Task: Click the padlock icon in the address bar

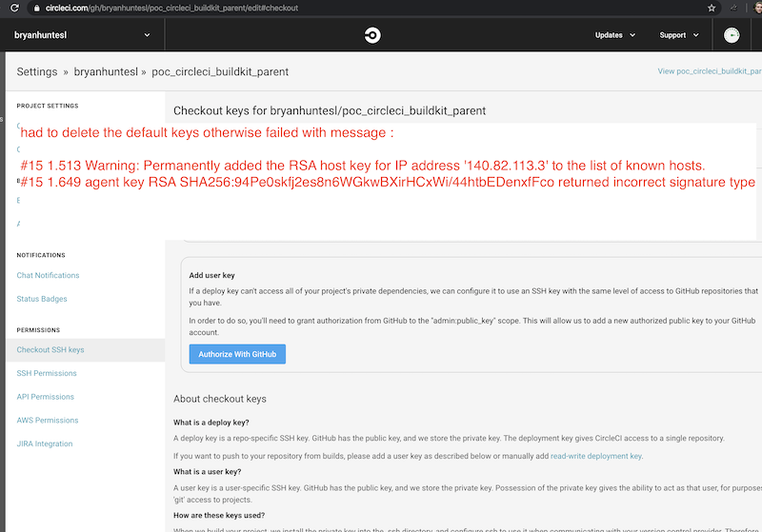Action: click(36, 8)
